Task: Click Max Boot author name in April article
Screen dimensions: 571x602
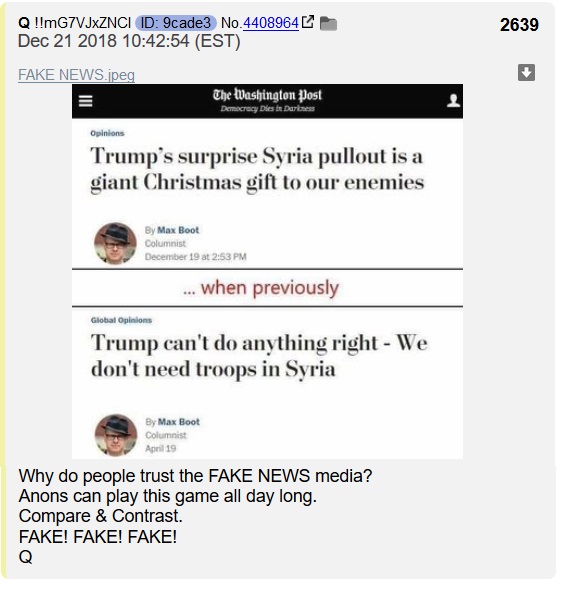Action: tap(179, 422)
